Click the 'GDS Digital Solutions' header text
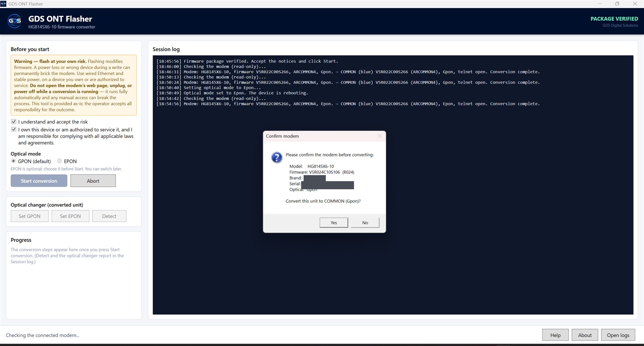The width and height of the screenshot is (644, 346). pyautogui.click(x=620, y=25)
